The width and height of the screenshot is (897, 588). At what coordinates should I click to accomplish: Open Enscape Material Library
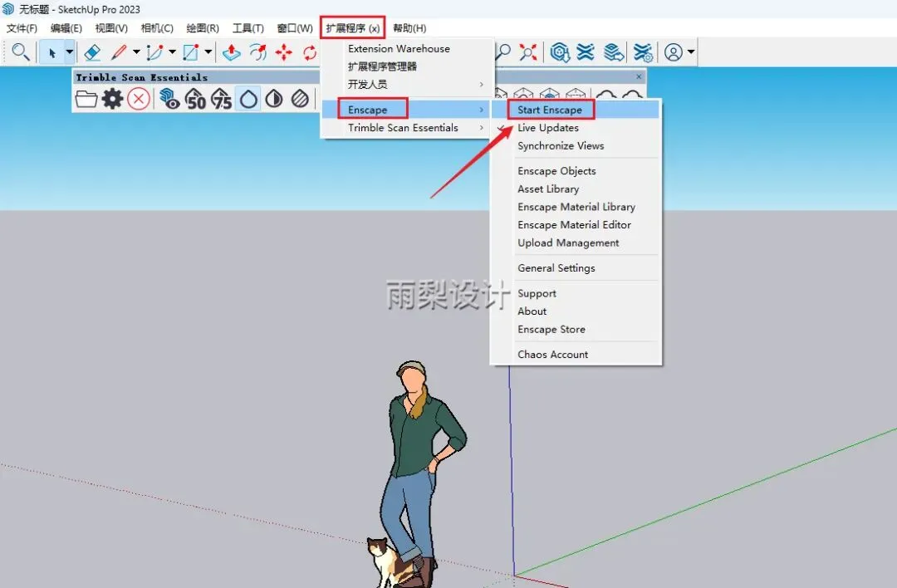click(576, 207)
